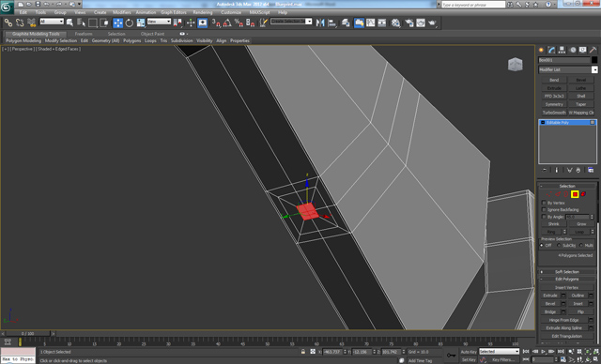Collapse the Editable Poly stack entry
The height and width of the screenshot is (364, 601).
click(x=543, y=123)
